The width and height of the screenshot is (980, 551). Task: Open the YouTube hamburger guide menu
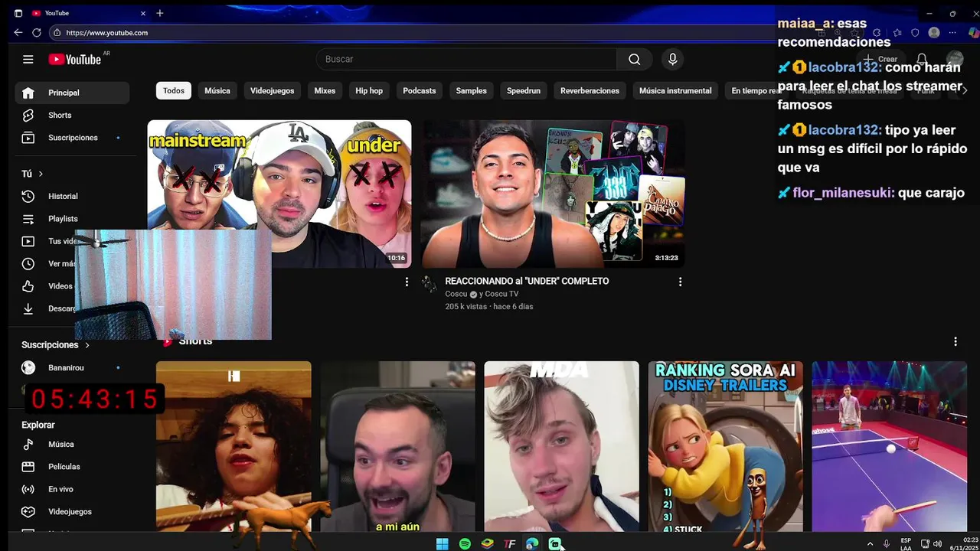pyautogui.click(x=28, y=59)
